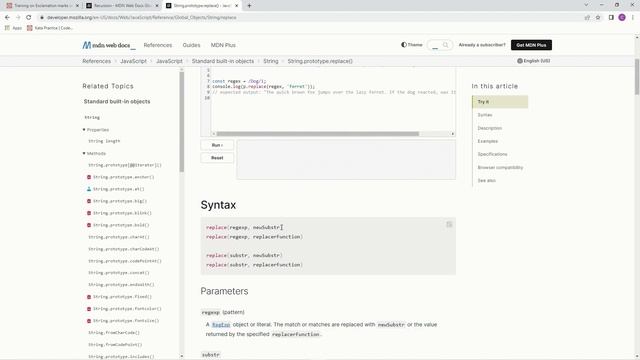Image resolution: width=640 pixels, height=360 pixels.
Task: Open the share page icon in address bar
Action: pos(587,18)
